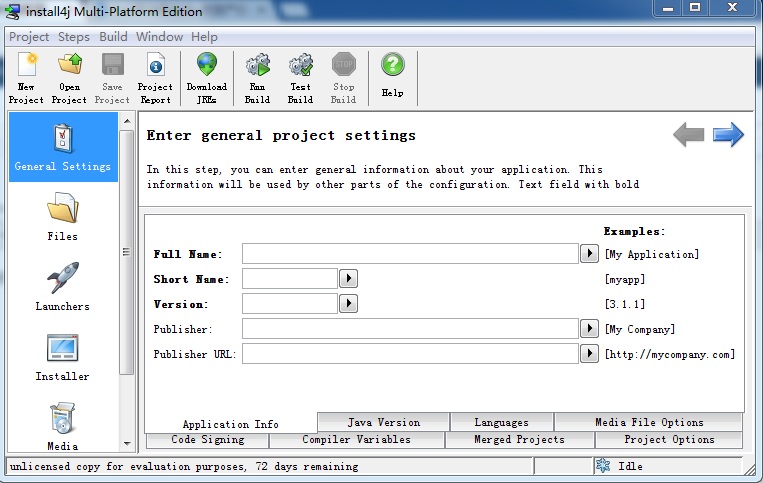This screenshot has height=483, width=763.
Task: Switch to Merged Projects tab
Action: (x=520, y=440)
